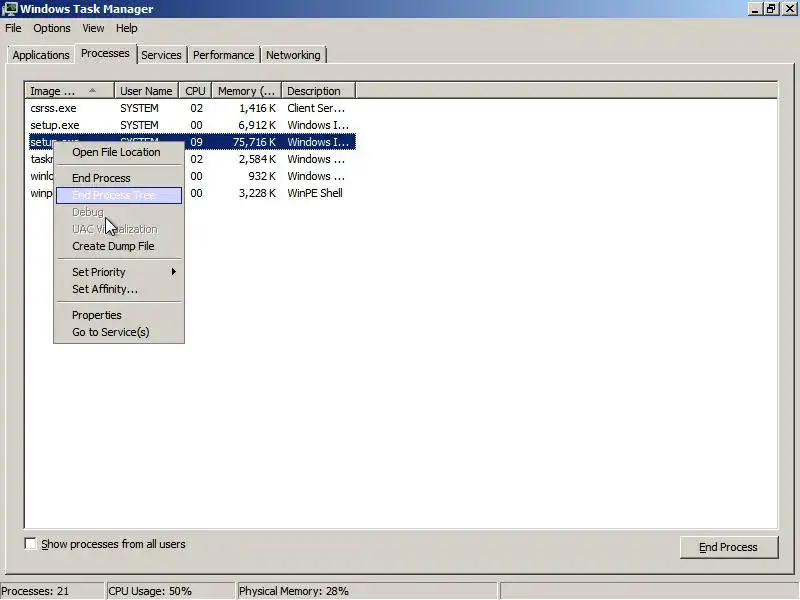
Task: Click the End Process button at bottom
Action: pyautogui.click(x=729, y=547)
